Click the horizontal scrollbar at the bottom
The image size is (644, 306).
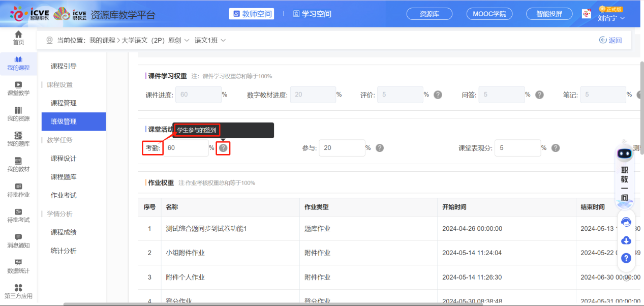pos(274,304)
